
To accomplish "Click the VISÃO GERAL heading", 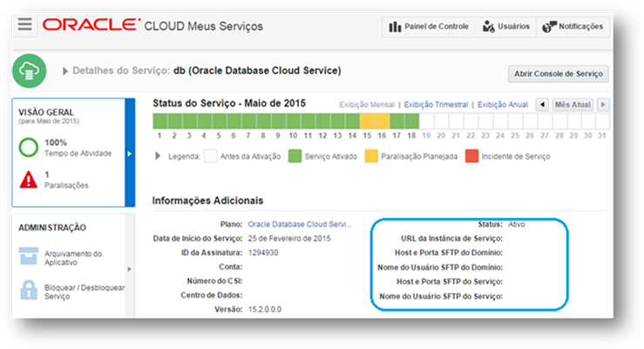I will [x=46, y=113].
